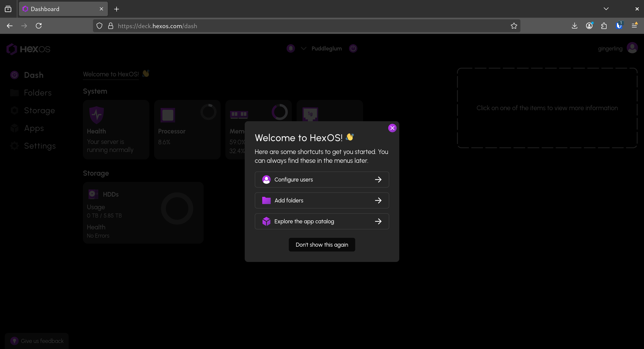
Task: Open the HDDs storage card
Action: [x=143, y=213]
